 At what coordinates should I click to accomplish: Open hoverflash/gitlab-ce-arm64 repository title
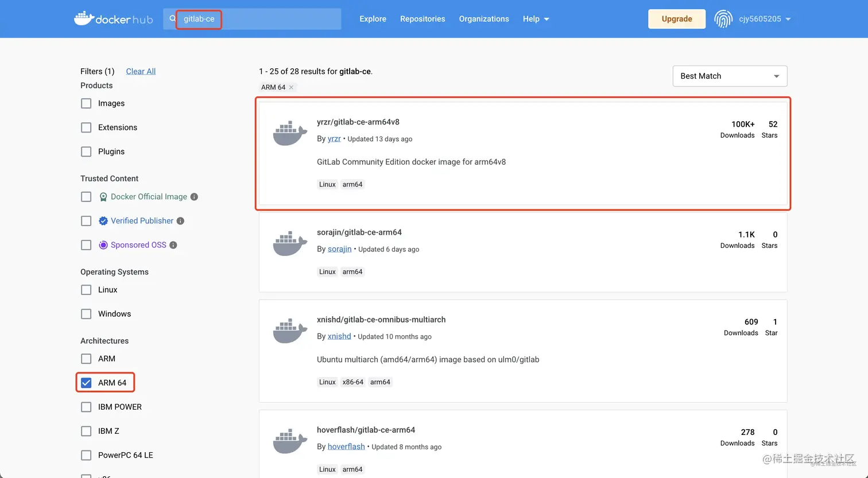click(366, 429)
